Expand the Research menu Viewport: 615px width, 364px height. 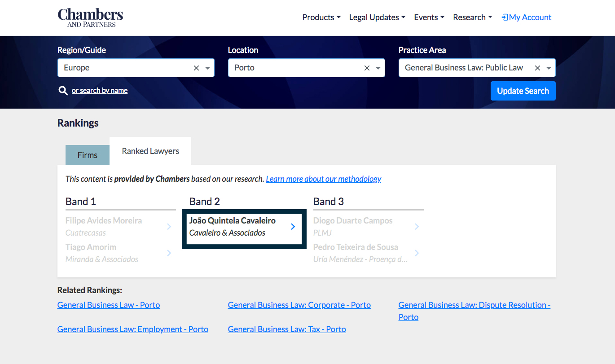pyautogui.click(x=473, y=18)
